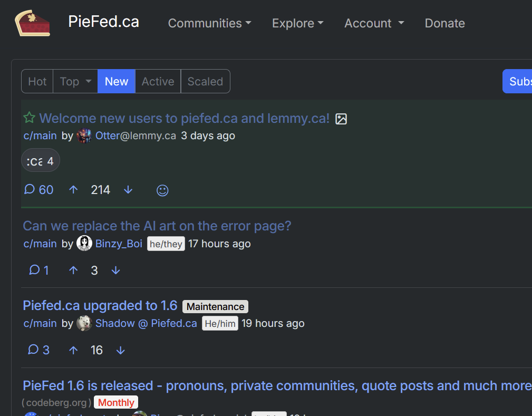Downvote the AI art error page post
The height and width of the screenshot is (416, 532).
click(116, 270)
